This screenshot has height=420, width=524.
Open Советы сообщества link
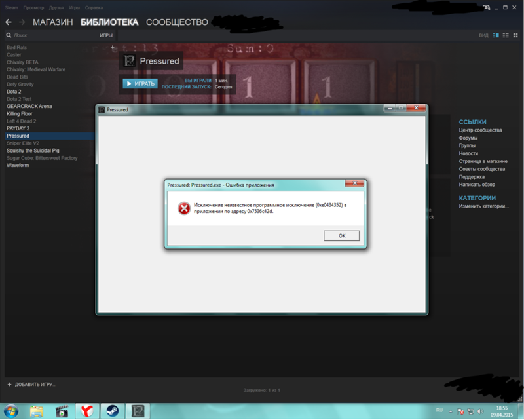point(482,169)
